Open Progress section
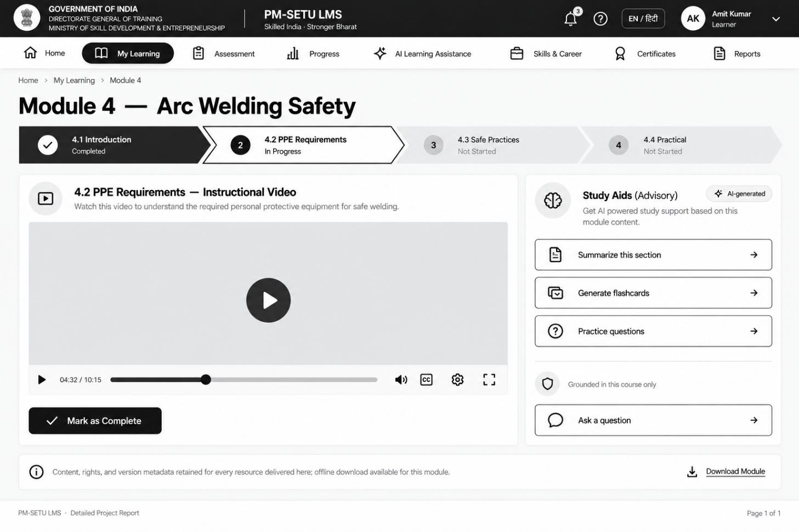The height and width of the screenshot is (532, 799). tap(313, 54)
